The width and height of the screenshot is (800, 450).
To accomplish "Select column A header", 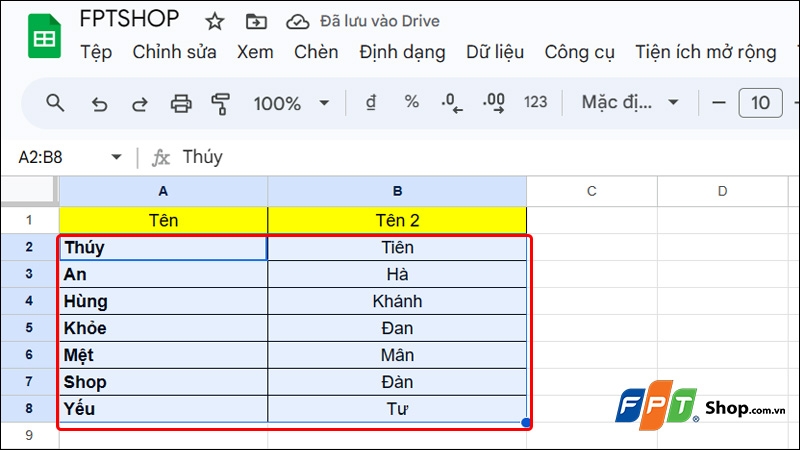I will pos(163,191).
